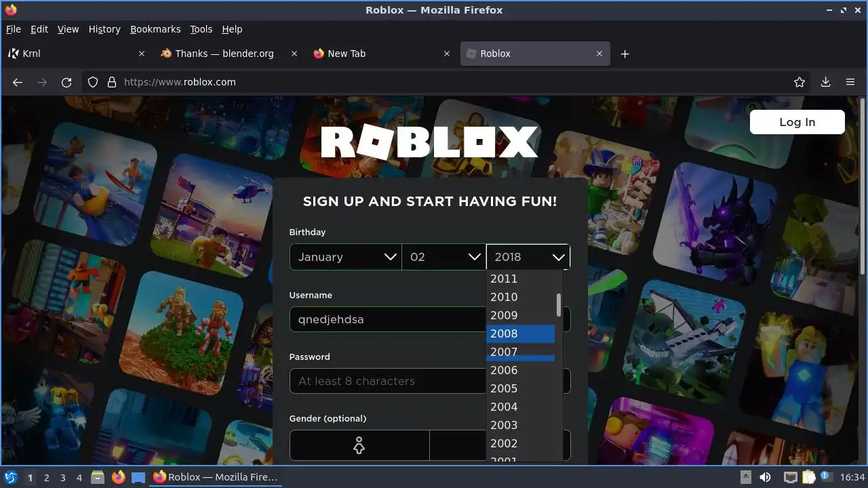Image resolution: width=868 pixels, height=488 pixels.
Task: Go back using the browser back arrow
Action: coord(18,82)
